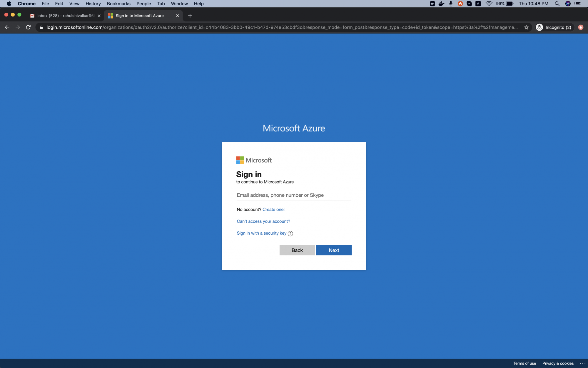Image resolution: width=588 pixels, height=368 pixels.
Task: Click the question mark beside security key link
Action: point(290,233)
